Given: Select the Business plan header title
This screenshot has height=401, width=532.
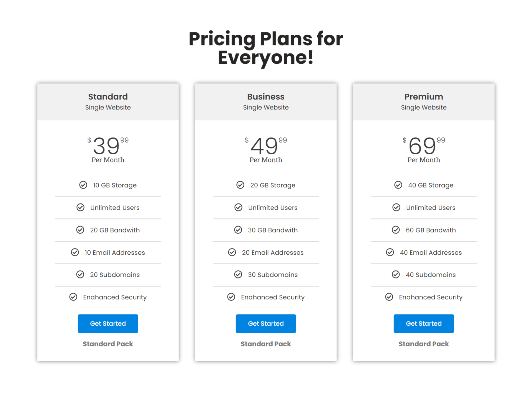Looking at the screenshot, I should [266, 97].
